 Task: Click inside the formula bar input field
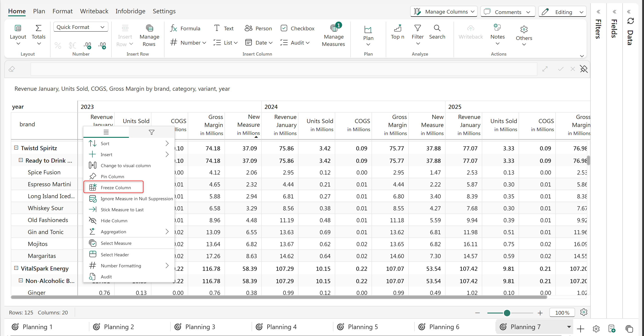click(284, 69)
